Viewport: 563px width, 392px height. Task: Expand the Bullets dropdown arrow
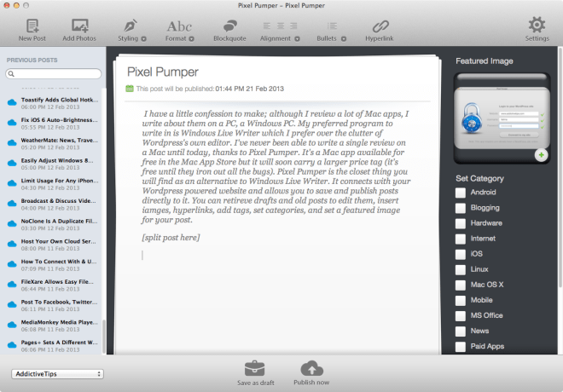pos(344,38)
